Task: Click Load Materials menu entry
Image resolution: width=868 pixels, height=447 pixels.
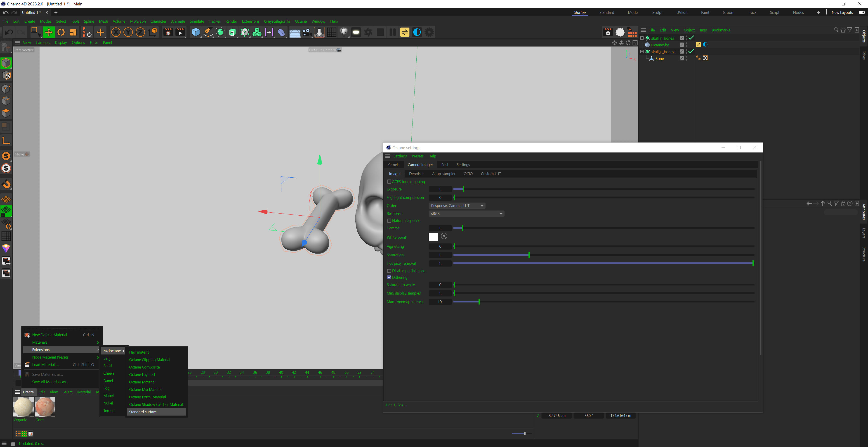Action: [45, 365]
